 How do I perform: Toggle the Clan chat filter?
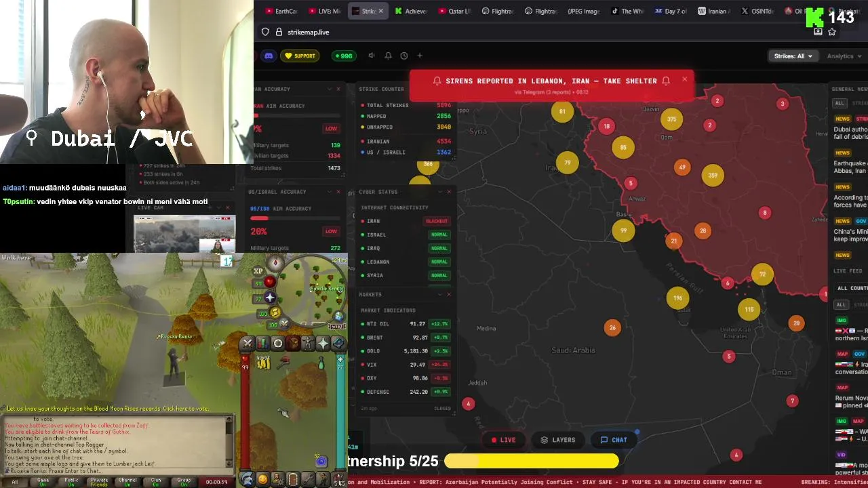(156, 481)
